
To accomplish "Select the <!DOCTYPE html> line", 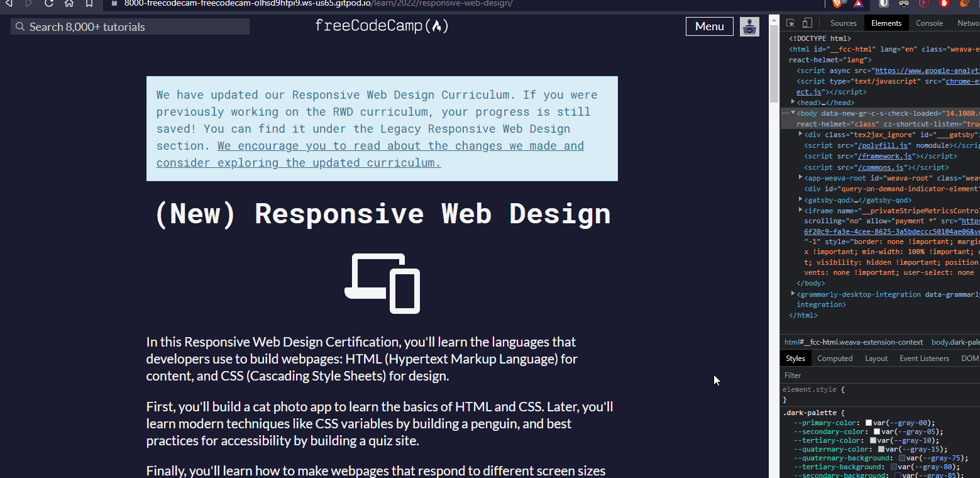I will pyautogui.click(x=820, y=38).
